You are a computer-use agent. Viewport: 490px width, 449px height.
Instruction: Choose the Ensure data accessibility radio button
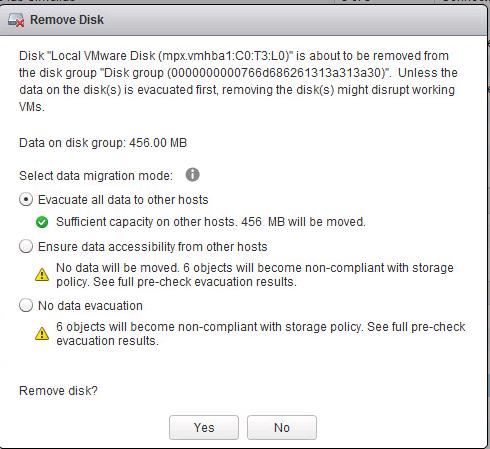[x=26, y=246]
